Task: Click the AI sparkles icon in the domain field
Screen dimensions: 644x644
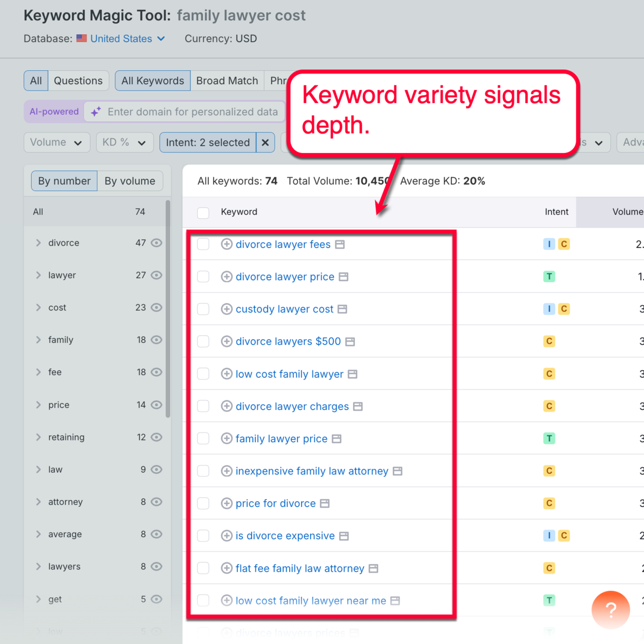Action: [x=96, y=112]
